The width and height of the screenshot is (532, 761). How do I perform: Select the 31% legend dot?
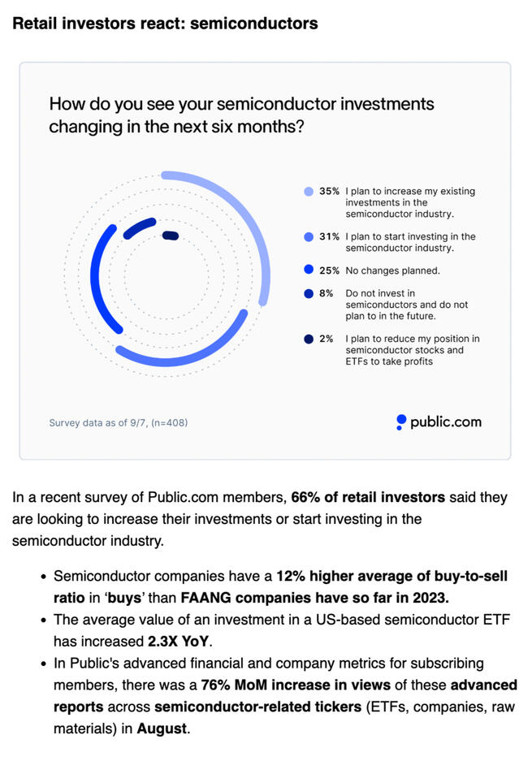(309, 237)
